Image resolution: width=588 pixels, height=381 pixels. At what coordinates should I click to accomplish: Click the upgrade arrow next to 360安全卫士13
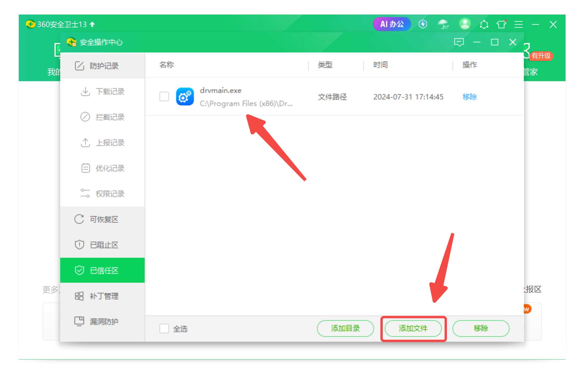pos(92,24)
